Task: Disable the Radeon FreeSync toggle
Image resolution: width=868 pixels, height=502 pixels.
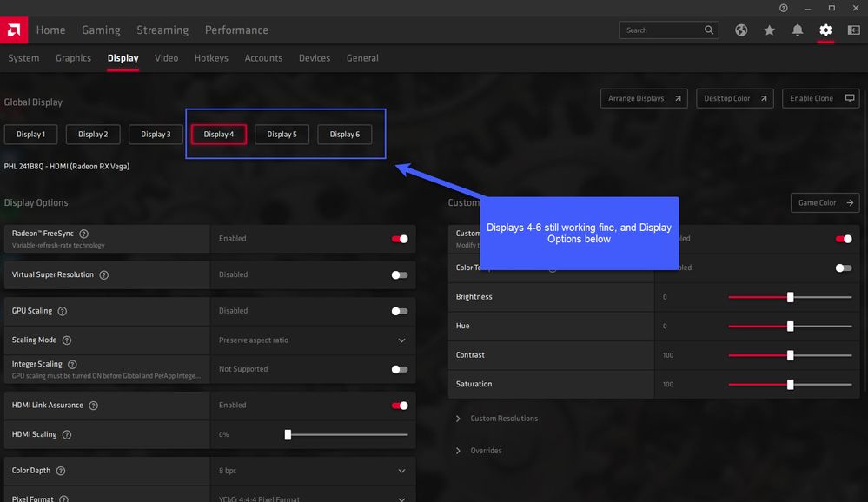Action: click(400, 239)
